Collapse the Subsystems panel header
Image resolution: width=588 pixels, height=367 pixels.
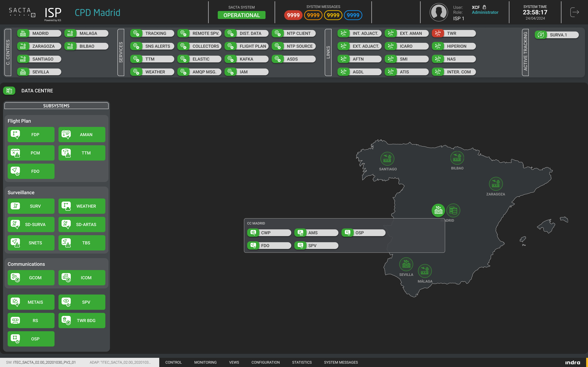tap(56, 106)
